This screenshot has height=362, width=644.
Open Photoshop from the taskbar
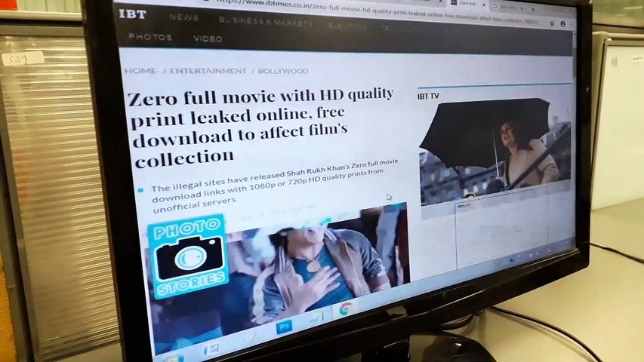tap(284, 327)
